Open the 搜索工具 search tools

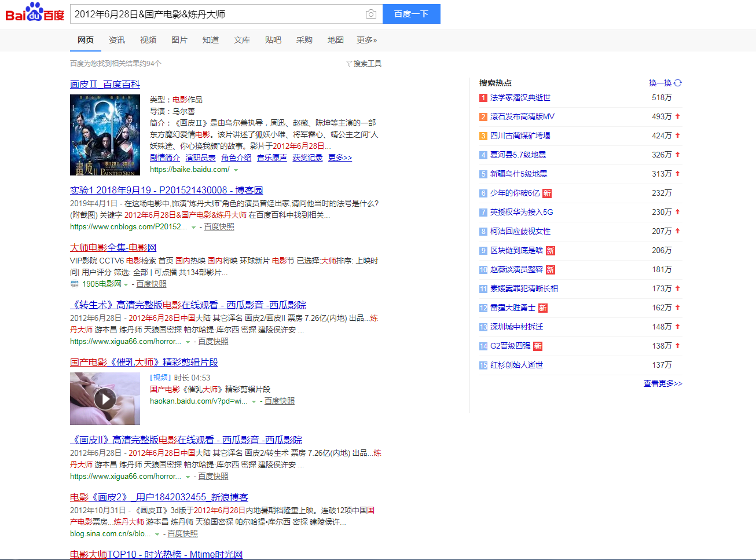(x=368, y=64)
